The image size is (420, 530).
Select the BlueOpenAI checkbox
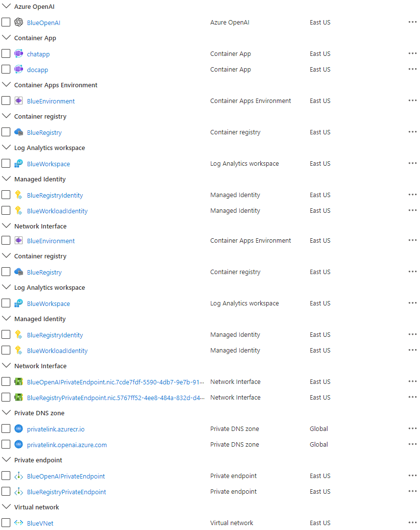point(6,23)
